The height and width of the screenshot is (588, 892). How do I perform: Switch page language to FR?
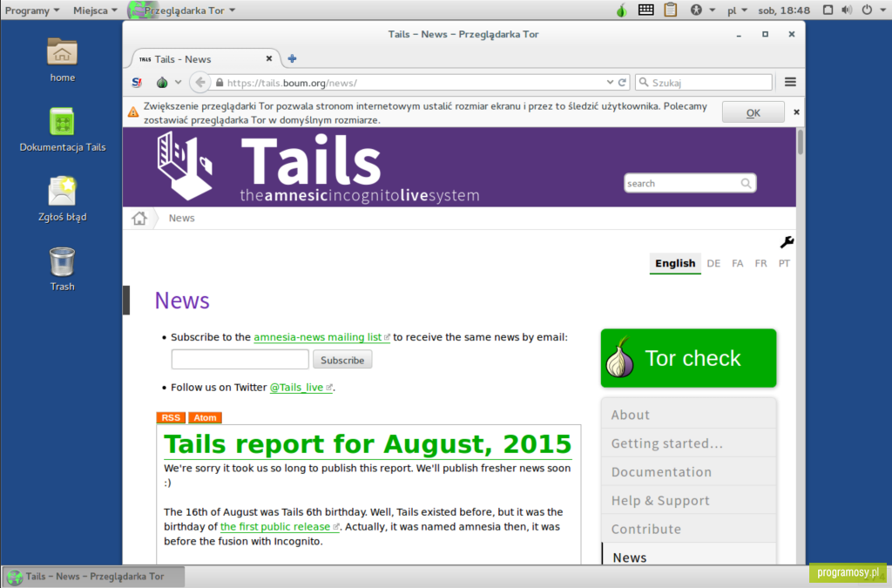(760, 263)
